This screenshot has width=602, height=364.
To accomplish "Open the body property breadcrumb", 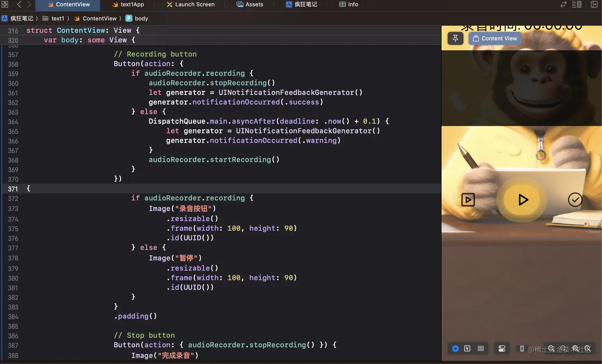I will (x=137, y=18).
